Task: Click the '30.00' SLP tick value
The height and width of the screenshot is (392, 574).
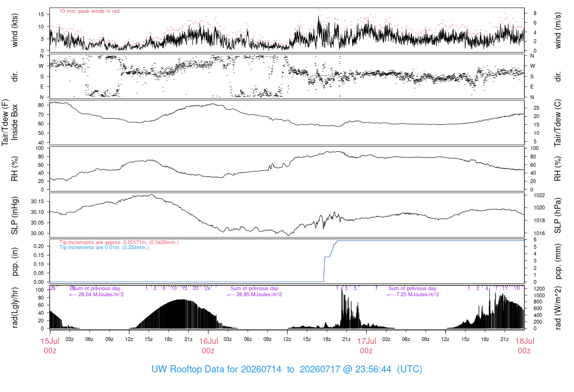Action: coord(37,234)
